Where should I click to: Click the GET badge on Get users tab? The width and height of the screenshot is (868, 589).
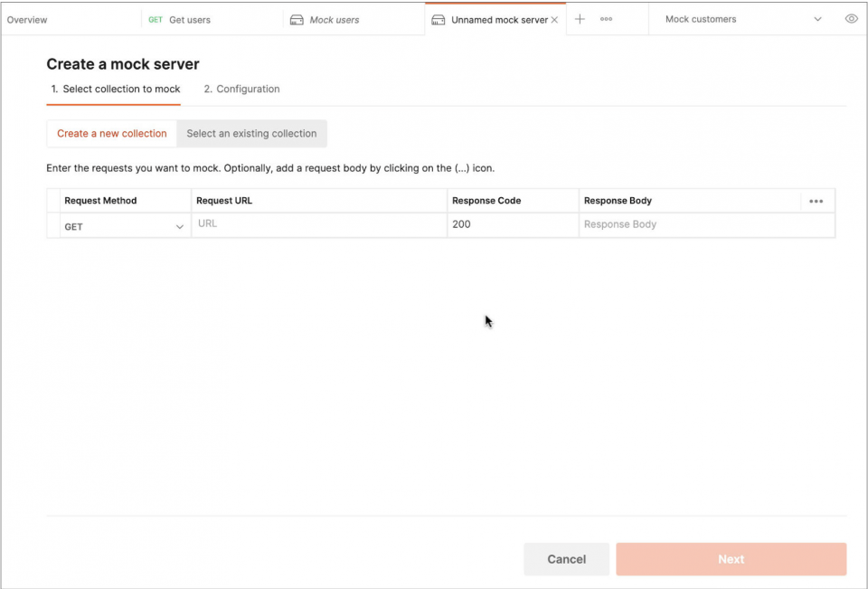(x=154, y=18)
